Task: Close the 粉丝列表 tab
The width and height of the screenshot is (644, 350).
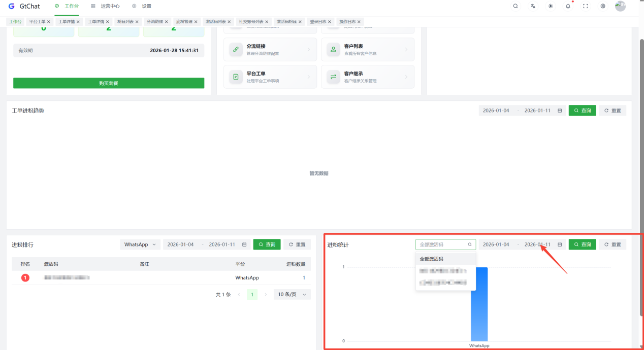Action: pyautogui.click(x=137, y=22)
